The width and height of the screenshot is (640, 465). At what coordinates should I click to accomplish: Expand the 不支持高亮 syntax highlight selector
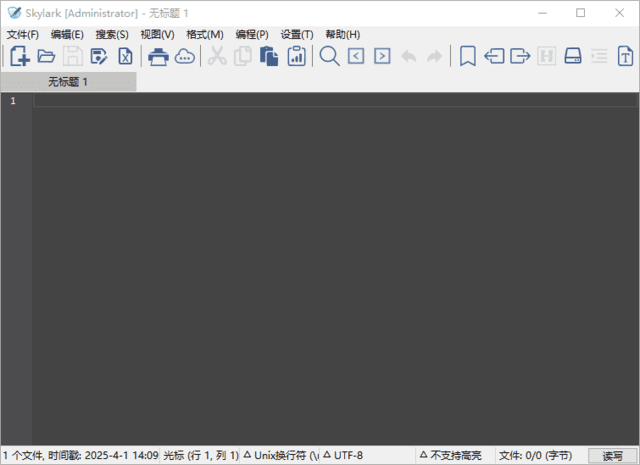click(x=450, y=455)
